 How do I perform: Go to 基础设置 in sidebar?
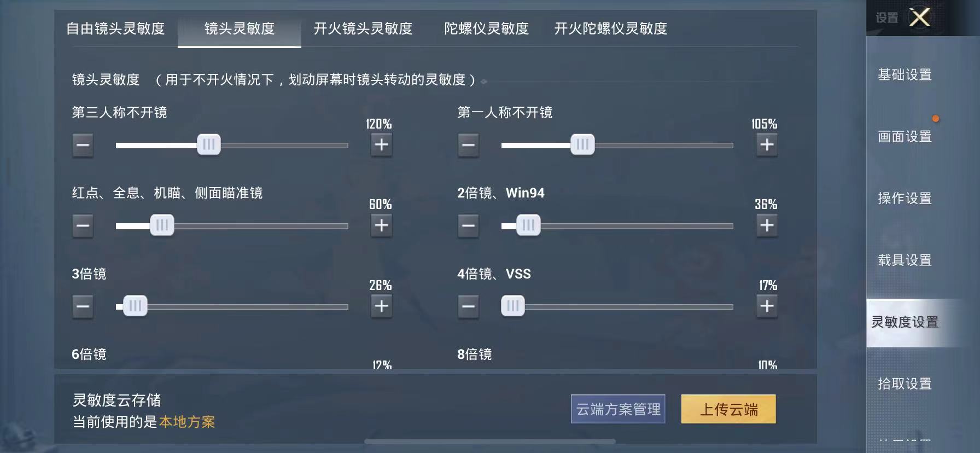coord(905,74)
